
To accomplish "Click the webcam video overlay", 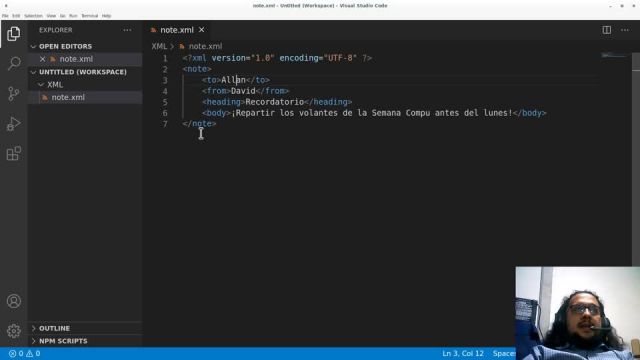I will pyautogui.click(x=578, y=313).
